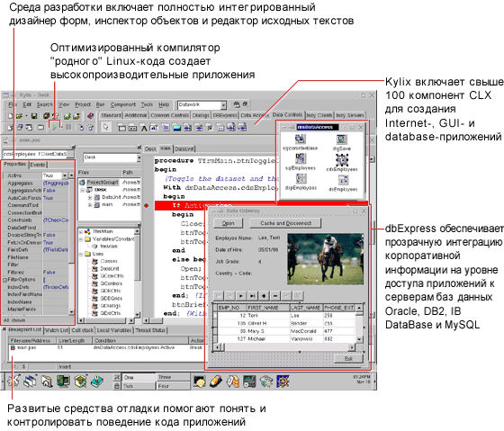Viewport: 504px width, 431px height.
Task: Open the File menu
Action: [13, 104]
